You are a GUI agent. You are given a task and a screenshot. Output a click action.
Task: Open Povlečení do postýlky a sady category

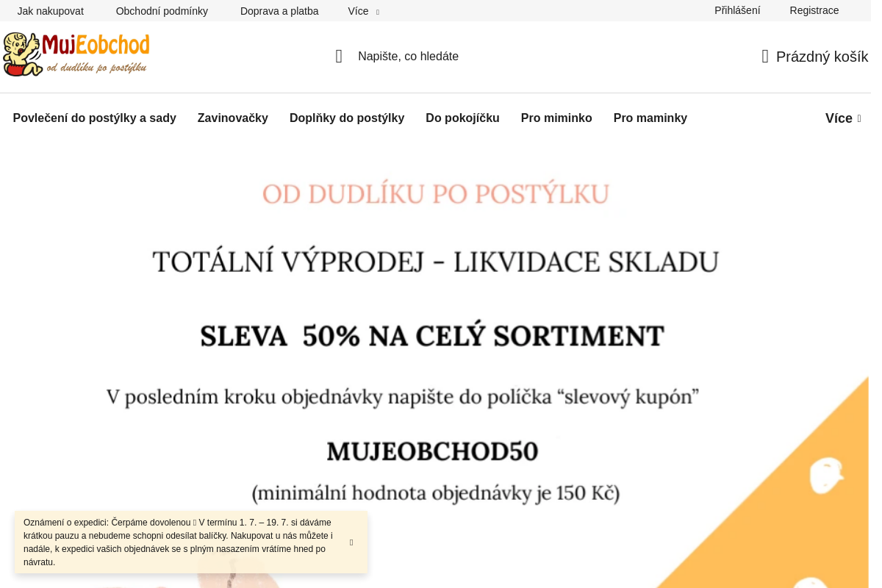click(95, 118)
